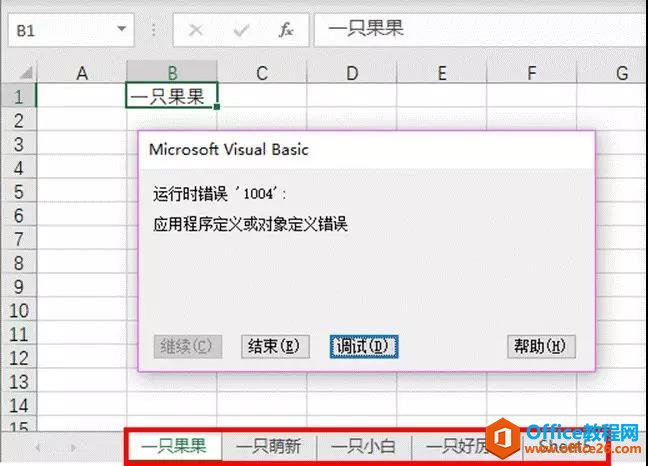This screenshot has height=466, width=648.
Task: Click the 调试(D) button in the dialog
Action: [x=364, y=346]
